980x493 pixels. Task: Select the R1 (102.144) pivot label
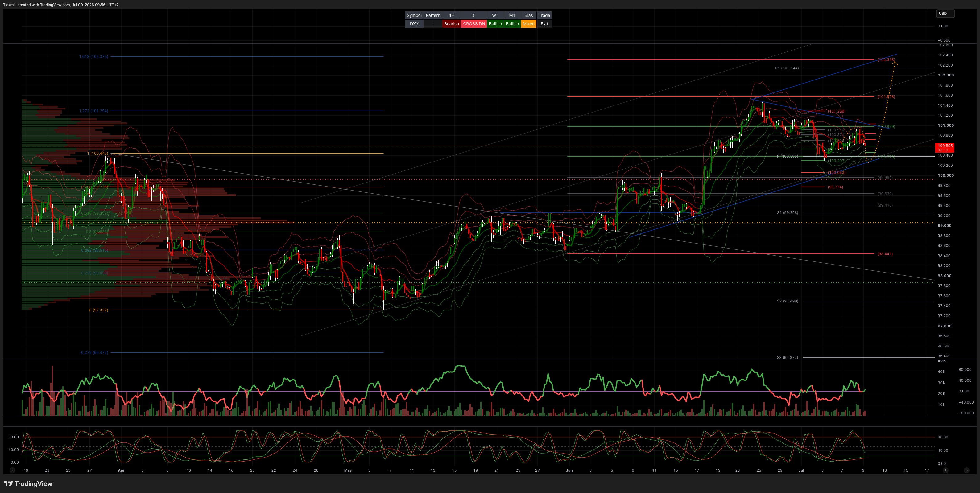coord(787,68)
